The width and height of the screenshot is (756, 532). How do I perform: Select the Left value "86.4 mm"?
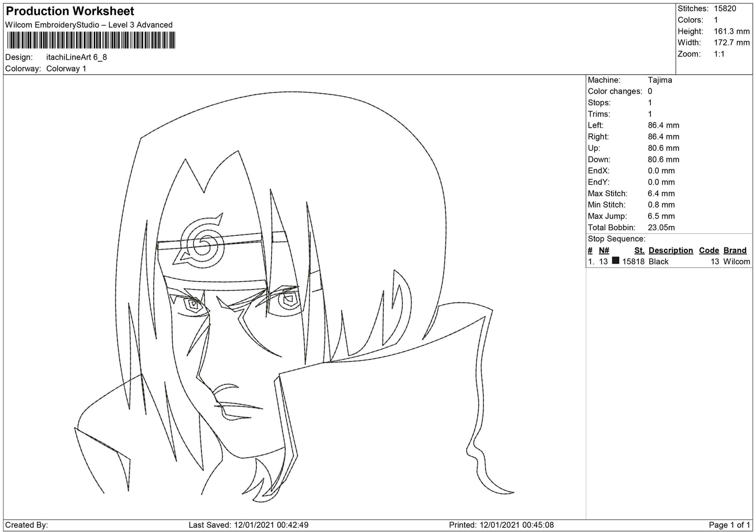pyautogui.click(x=663, y=125)
